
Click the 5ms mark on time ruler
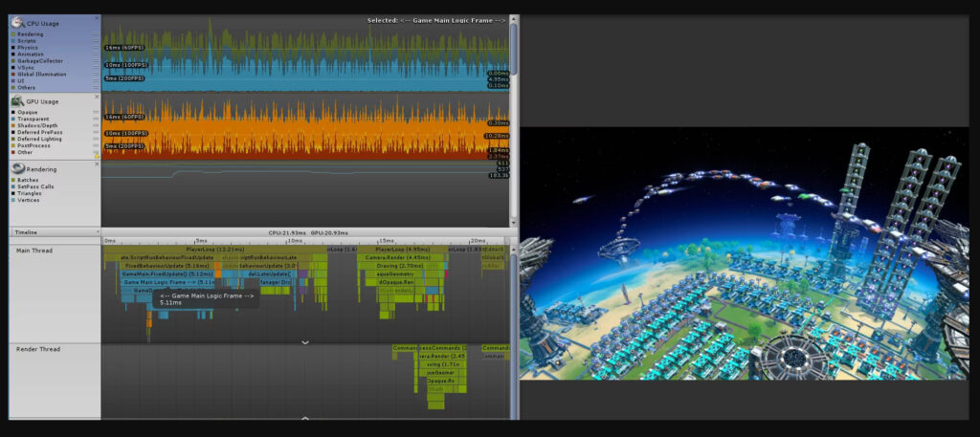[201, 240]
